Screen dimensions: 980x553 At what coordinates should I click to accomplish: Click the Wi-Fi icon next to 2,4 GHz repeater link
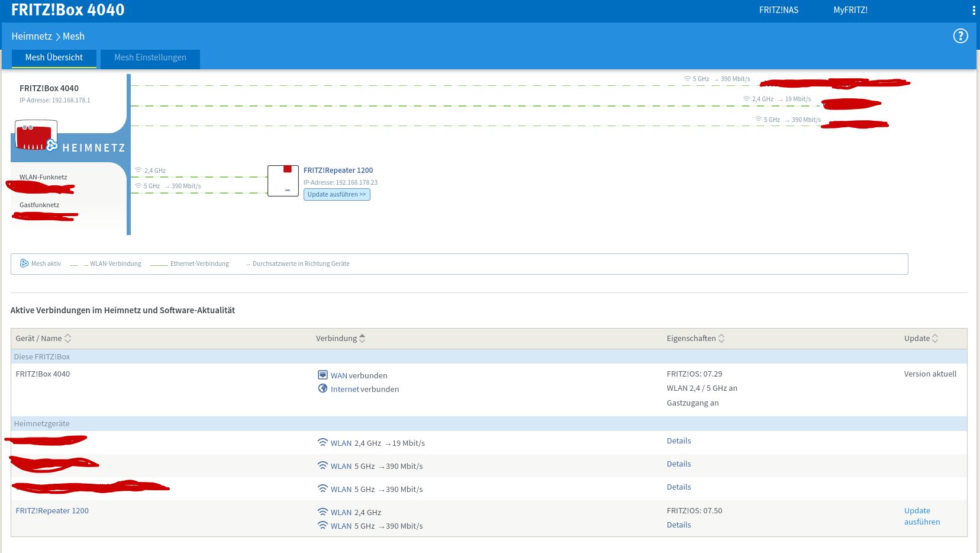coord(138,171)
